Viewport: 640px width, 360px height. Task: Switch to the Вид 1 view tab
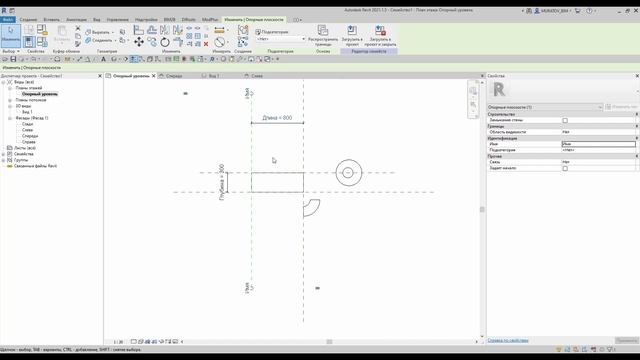214,76
